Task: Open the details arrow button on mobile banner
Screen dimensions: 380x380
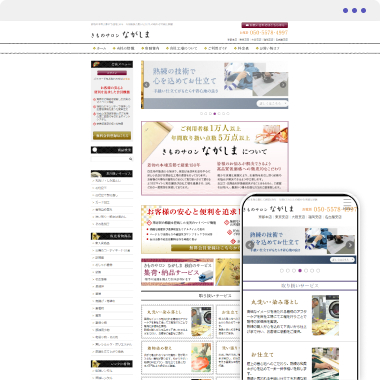Action: tap(342, 260)
